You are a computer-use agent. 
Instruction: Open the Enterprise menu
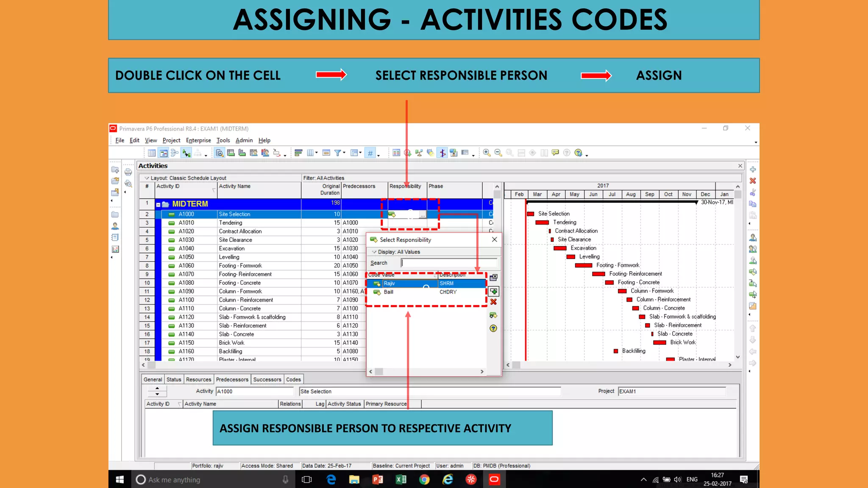pyautogui.click(x=198, y=140)
